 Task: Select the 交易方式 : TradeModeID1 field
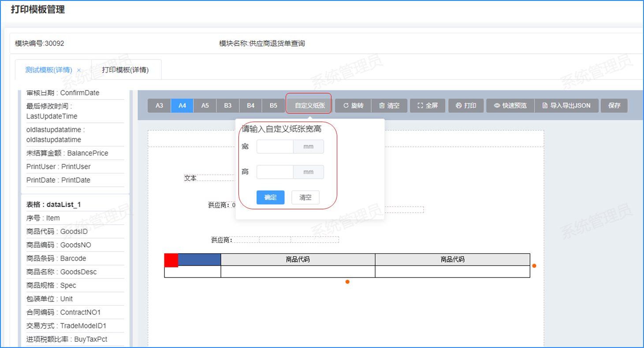[x=75, y=326]
